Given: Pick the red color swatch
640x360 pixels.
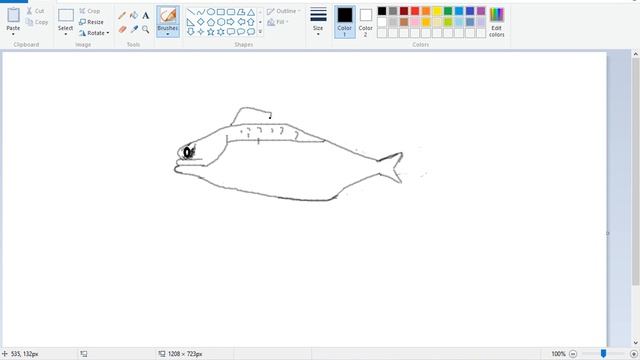Looking at the screenshot, I should coord(415,11).
